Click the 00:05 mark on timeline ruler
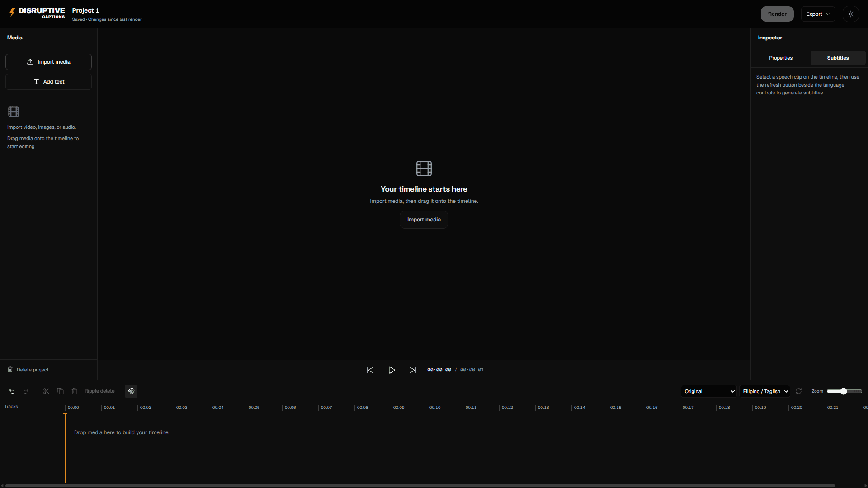868x488 pixels. [x=254, y=408]
